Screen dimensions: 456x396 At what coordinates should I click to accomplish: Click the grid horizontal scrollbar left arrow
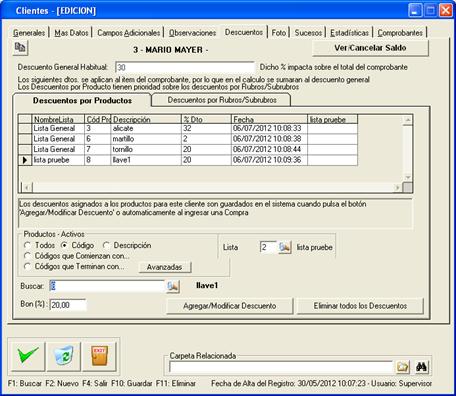click(x=27, y=188)
